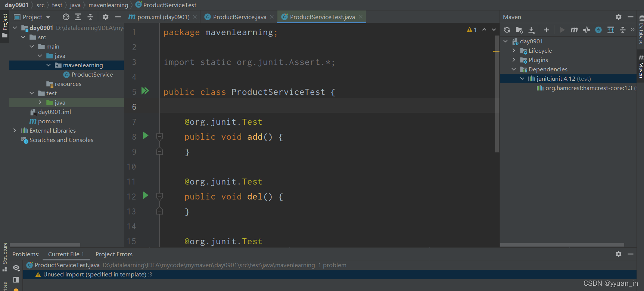The width and height of the screenshot is (644, 291).
Task: Expand Plugins in Maven panel
Action: click(x=514, y=60)
